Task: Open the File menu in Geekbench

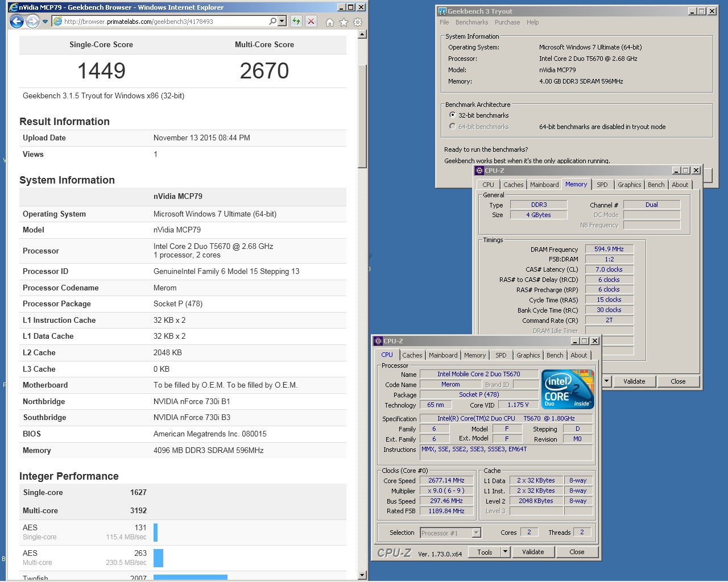Action: [x=444, y=22]
